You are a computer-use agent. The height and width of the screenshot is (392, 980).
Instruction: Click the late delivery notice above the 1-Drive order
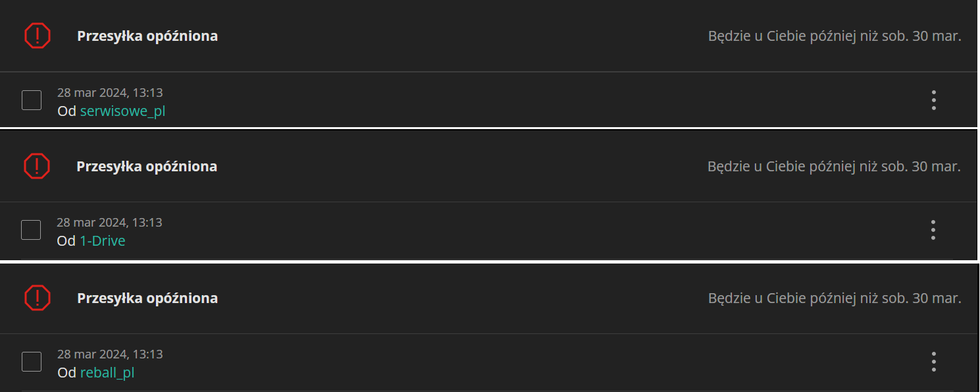point(834,167)
